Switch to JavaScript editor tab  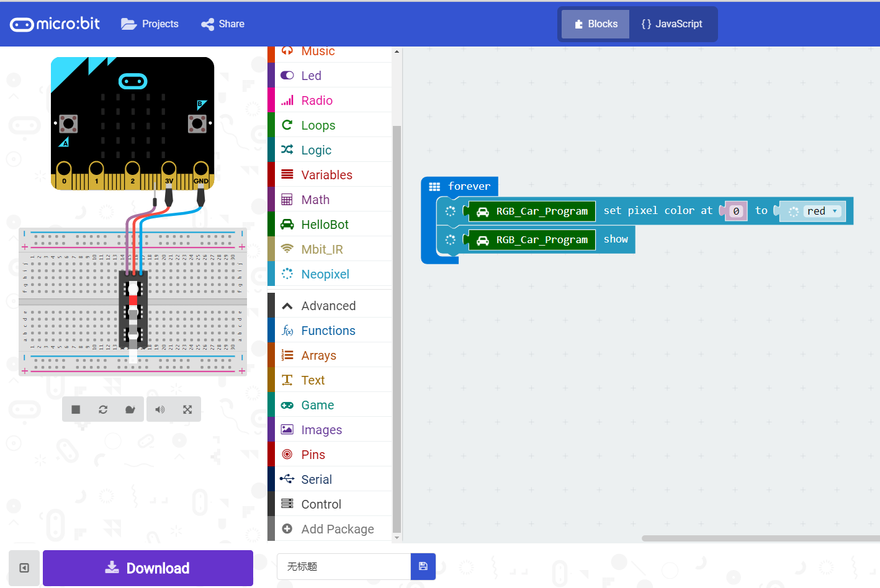pos(672,24)
